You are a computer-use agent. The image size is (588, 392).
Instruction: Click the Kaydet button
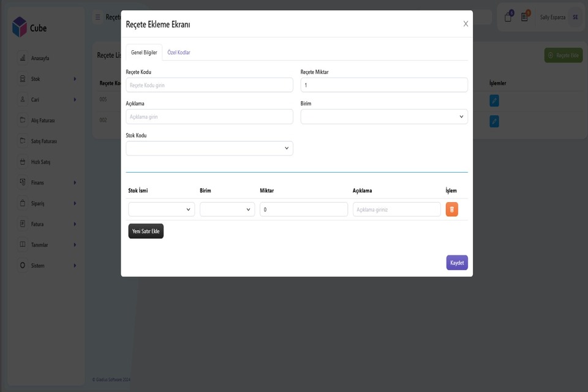[x=457, y=263]
